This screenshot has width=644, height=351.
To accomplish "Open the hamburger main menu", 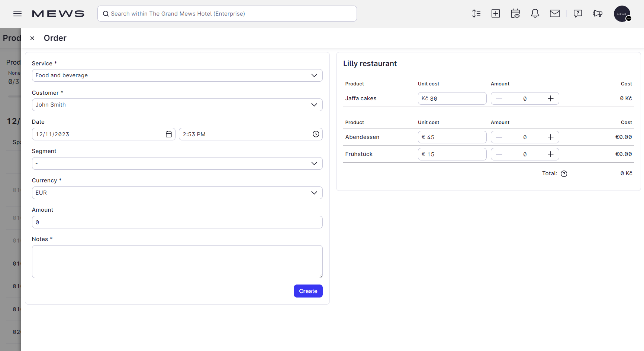I will (x=17, y=14).
